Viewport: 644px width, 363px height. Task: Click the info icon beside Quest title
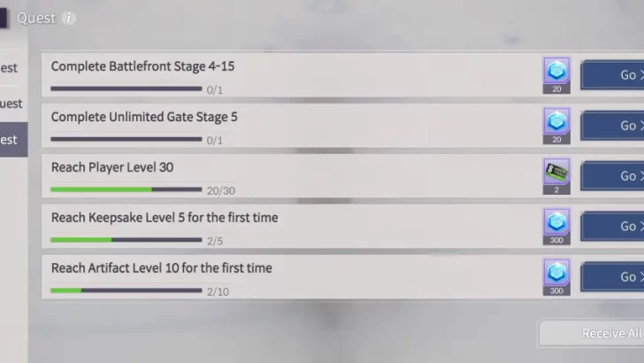click(69, 18)
